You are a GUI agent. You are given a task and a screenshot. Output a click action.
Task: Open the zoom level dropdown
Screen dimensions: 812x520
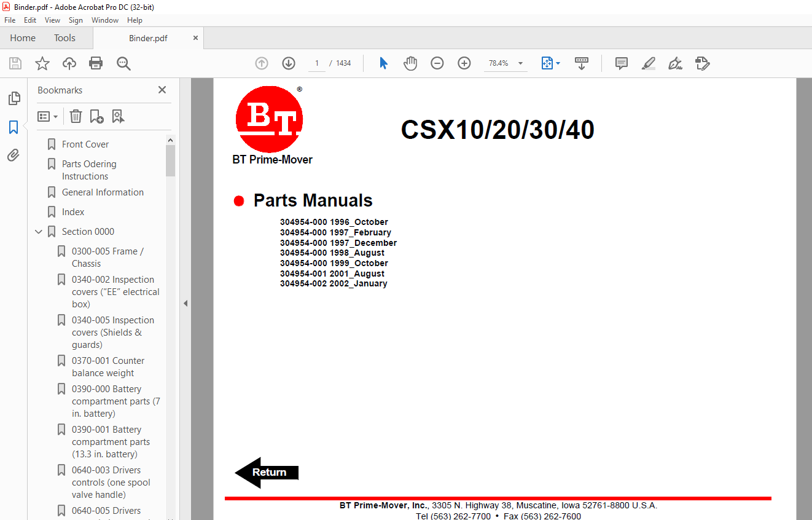tap(521, 63)
